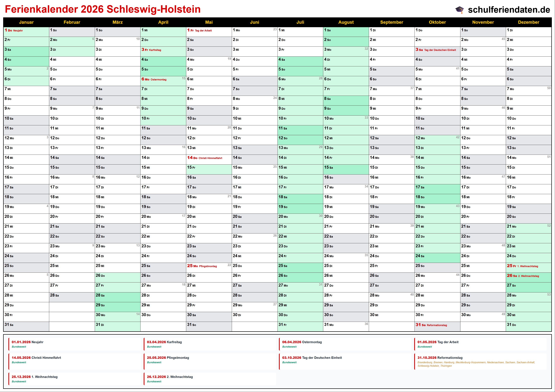The image size is (555, 392).
Task: Click the Ferienkalender 2026 Schleswig-Holstein heading
Action: [x=103, y=9]
